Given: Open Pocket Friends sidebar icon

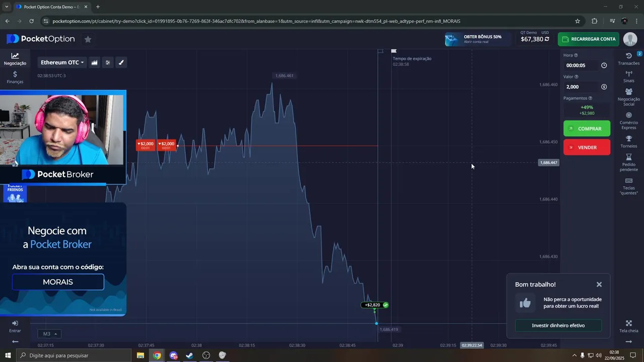Looking at the screenshot, I should click(15, 193).
